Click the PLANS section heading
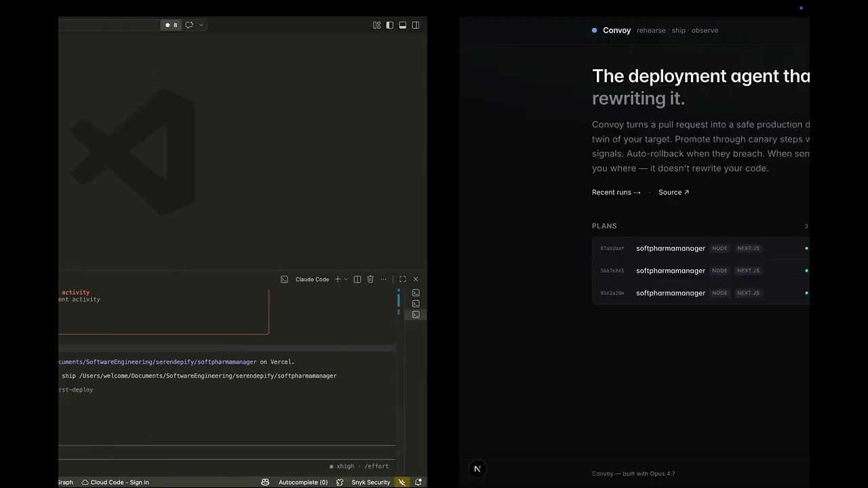Viewport: 868px width, 488px height. 604,226
